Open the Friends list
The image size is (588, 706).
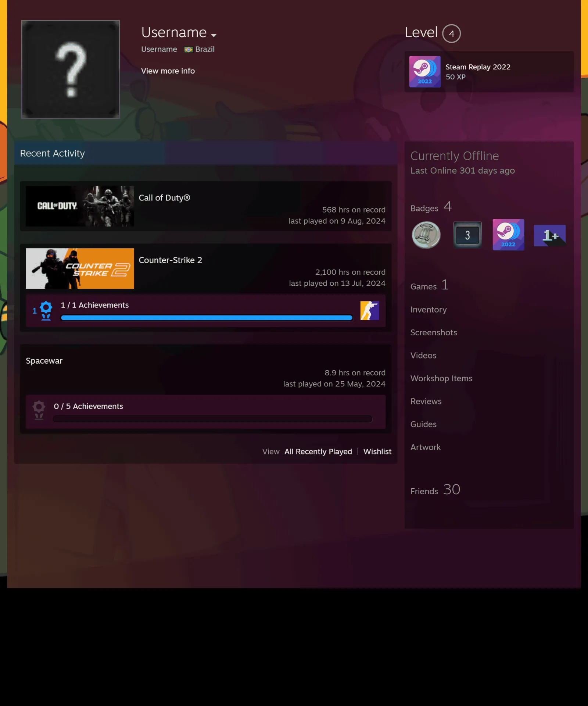[x=435, y=490]
